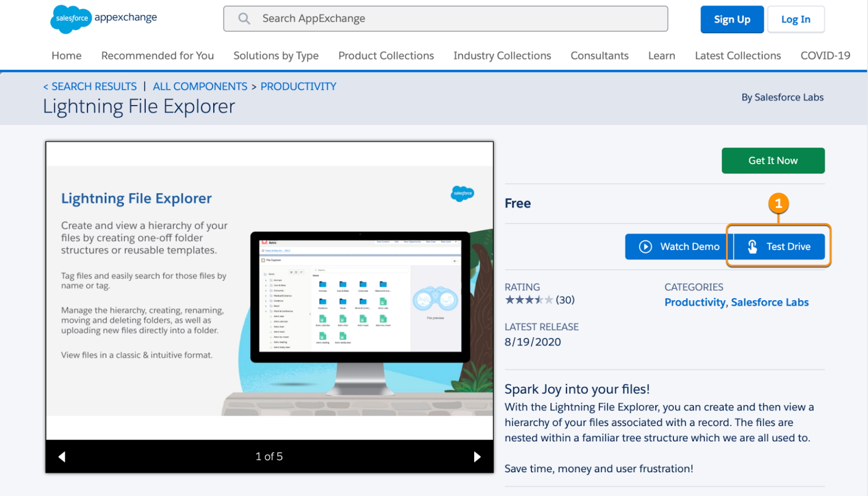
Task: Click the Watch Demo button
Action: point(678,247)
